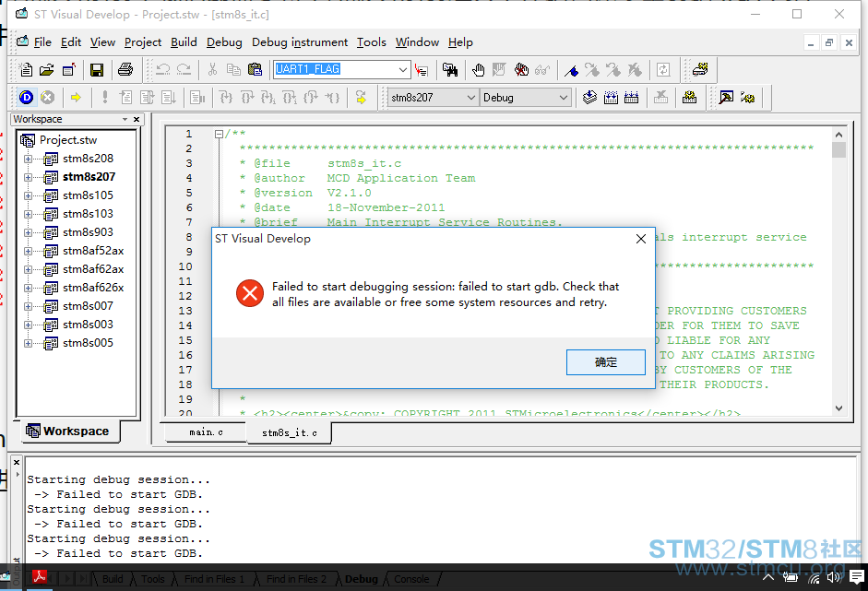868x591 pixels.
Task: Click the Cut scissors icon
Action: 212,70
